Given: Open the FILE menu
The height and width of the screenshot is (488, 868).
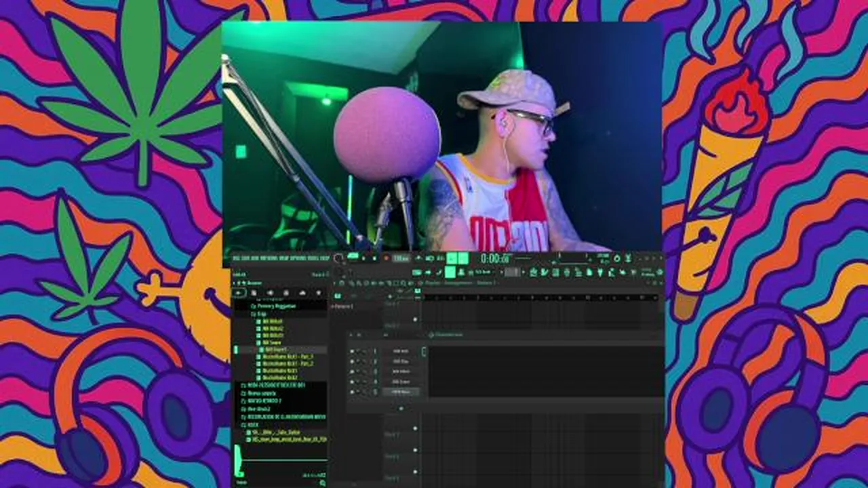Looking at the screenshot, I should tap(237, 258).
